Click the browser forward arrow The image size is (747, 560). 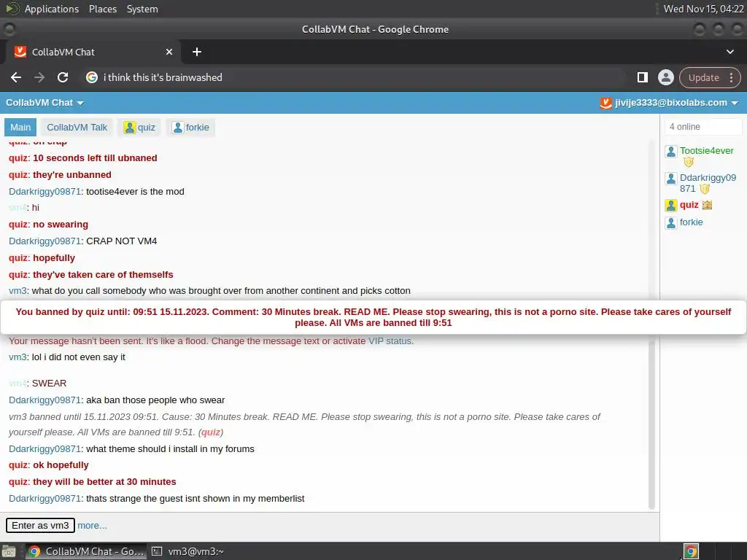pyautogui.click(x=39, y=77)
